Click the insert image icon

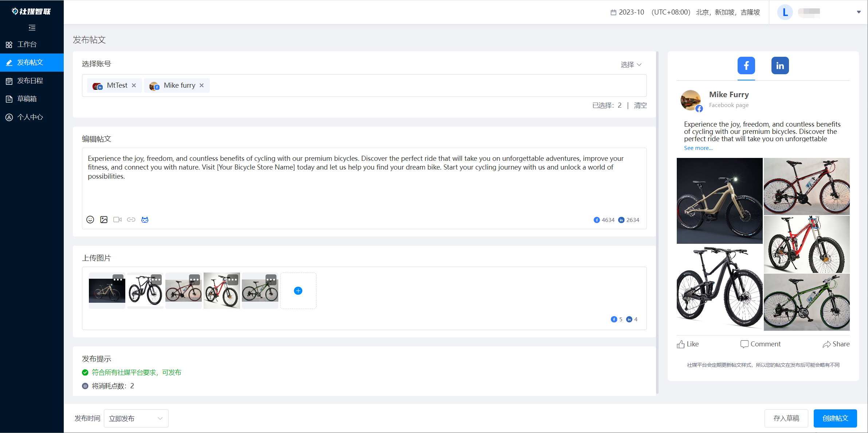tap(104, 219)
